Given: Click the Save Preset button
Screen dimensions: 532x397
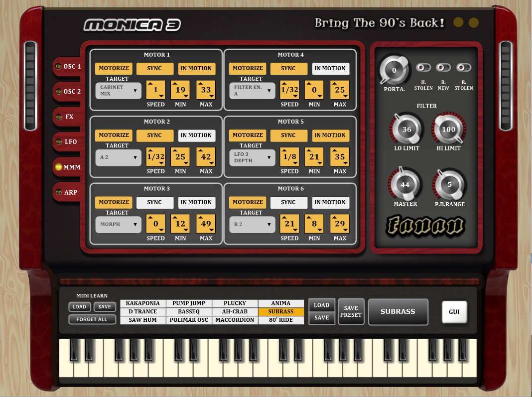Looking at the screenshot, I should pyautogui.click(x=351, y=311).
